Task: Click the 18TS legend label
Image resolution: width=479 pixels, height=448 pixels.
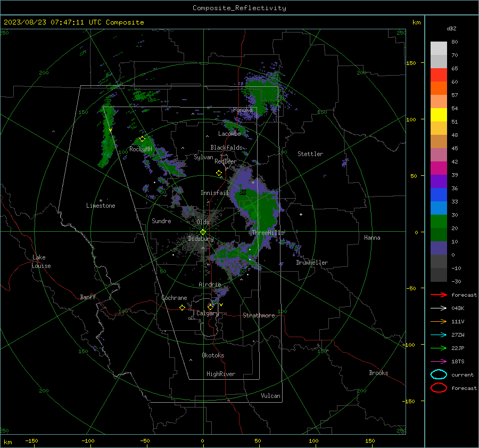Action: pyautogui.click(x=458, y=362)
